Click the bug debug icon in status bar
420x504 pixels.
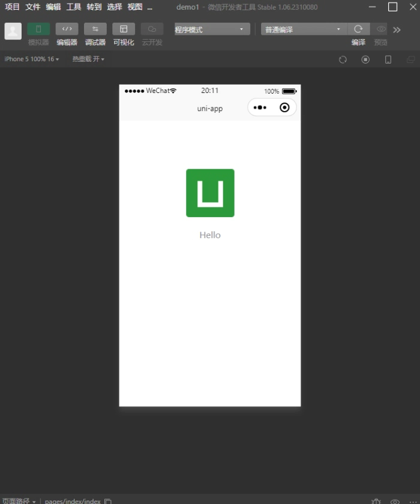pos(376,501)
